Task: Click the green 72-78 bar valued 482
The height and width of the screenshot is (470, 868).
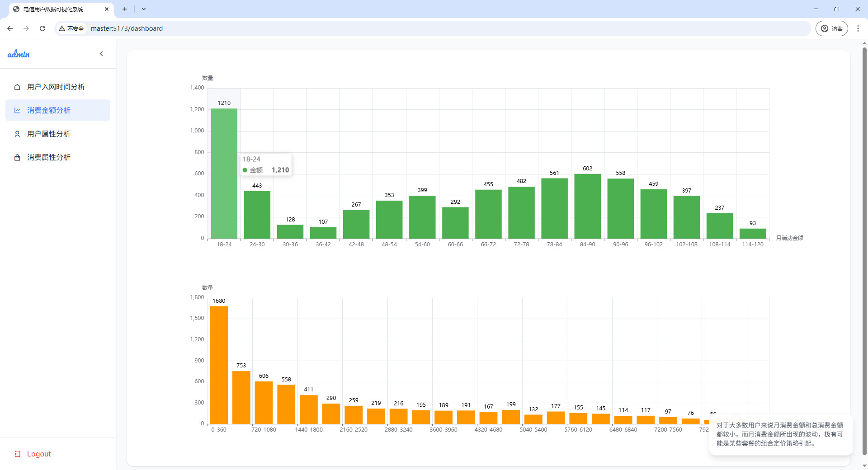Action: (521, 213)
